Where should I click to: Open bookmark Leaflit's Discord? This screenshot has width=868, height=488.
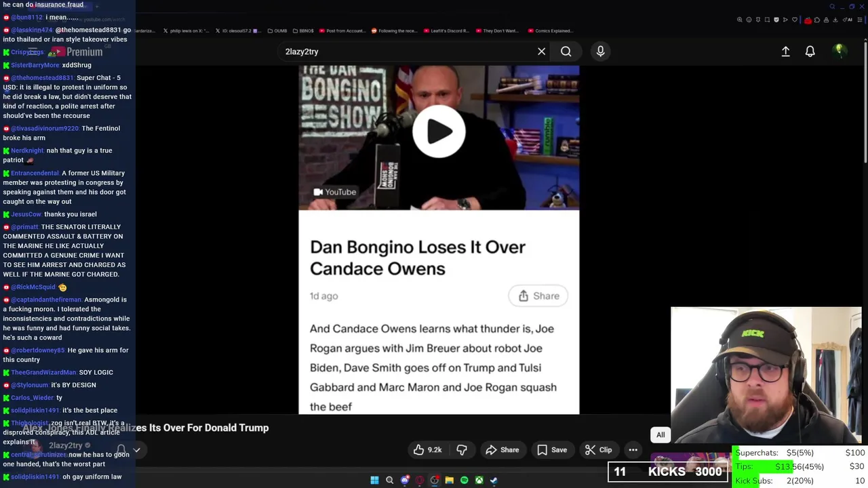(447, 30)
